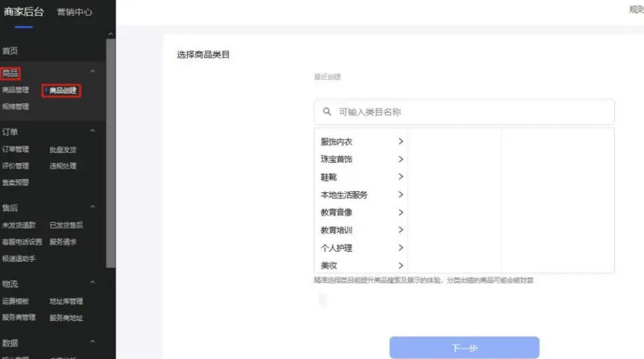Open 服务商地址 in the sidebar
The height and width of the screenshot is (359, 644).
click(66, 318)
